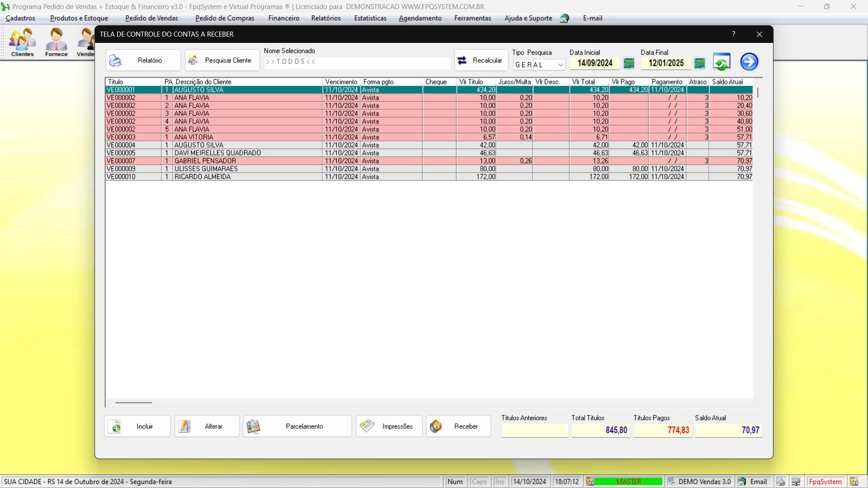The width and height of the screenshot is (868, 488).
Task: Click the Saldo Atual column header
Action: coord(731,82)
